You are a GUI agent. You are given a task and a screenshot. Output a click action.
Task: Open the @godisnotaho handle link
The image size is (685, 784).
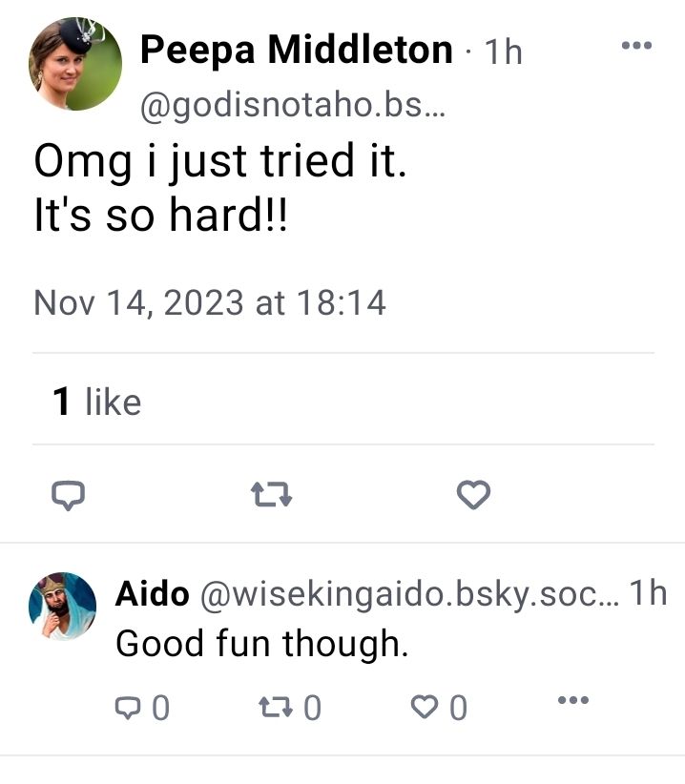pos(293,107)
